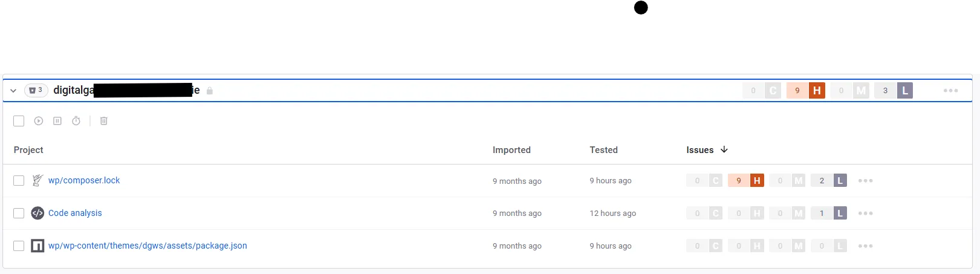This screenshot has width=980, height=274.
Task: Click the grey M badge in composer.lock row
Action: tap(799, 180)
